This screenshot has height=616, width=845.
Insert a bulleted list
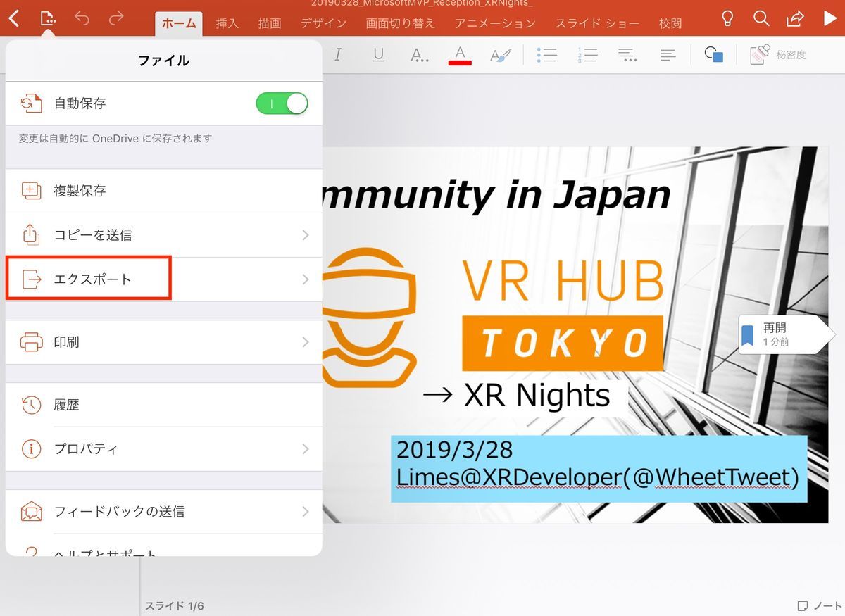tap(547, 55)
